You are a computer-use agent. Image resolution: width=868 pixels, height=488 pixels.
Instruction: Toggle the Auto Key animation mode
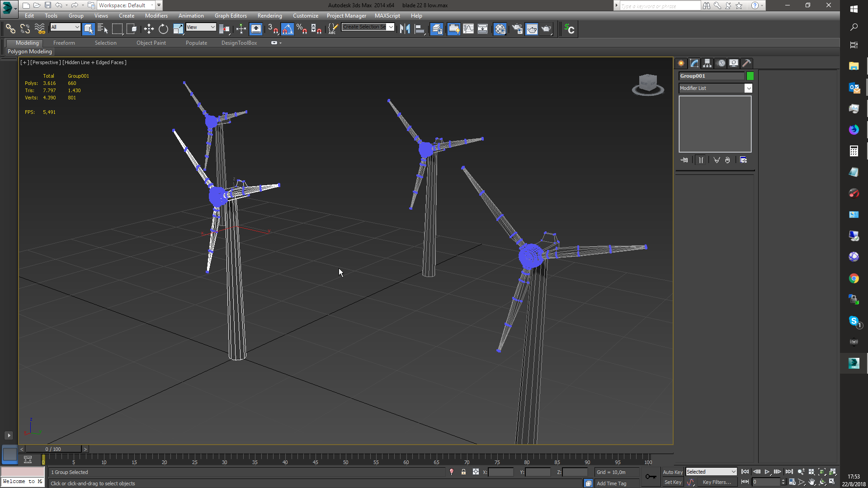[673, 471]
